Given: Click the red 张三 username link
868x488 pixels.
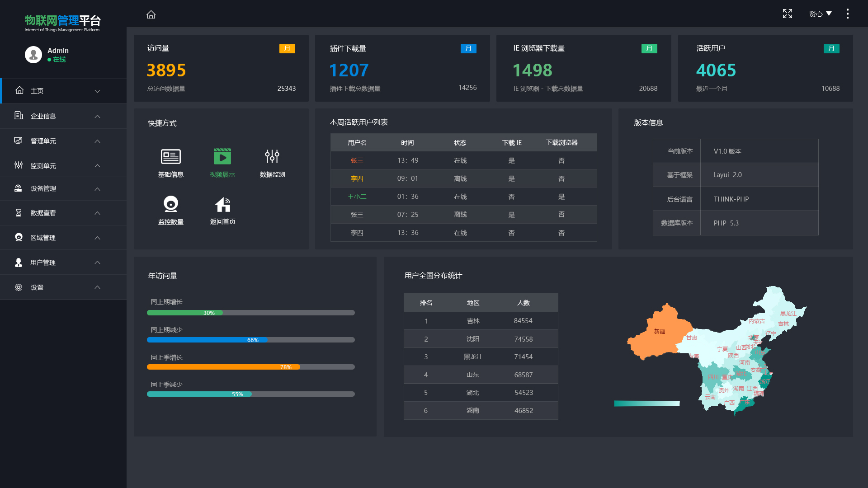Looking at the screenshot, I should pos(357,160).
